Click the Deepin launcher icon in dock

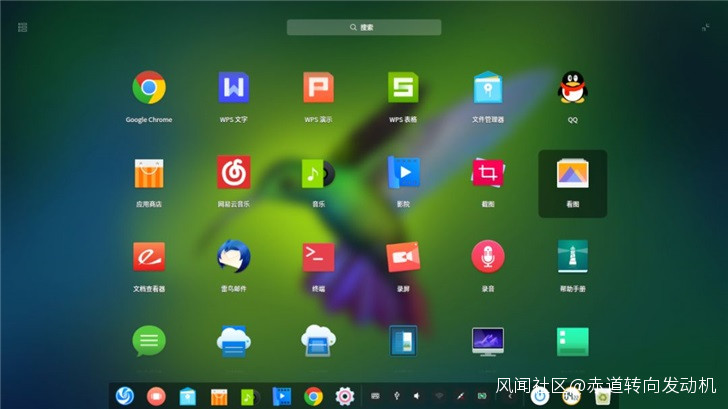pyautogui.click(x=125, y=396)
